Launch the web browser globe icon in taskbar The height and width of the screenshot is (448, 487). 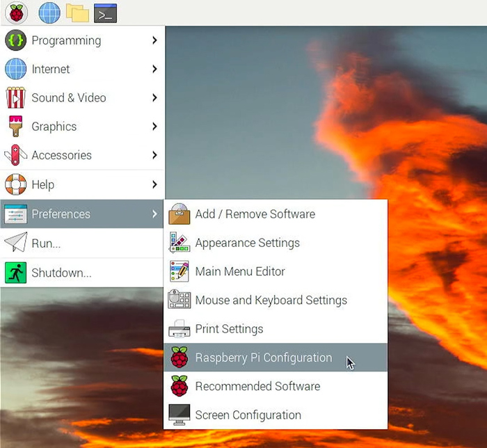pos(49,13)
